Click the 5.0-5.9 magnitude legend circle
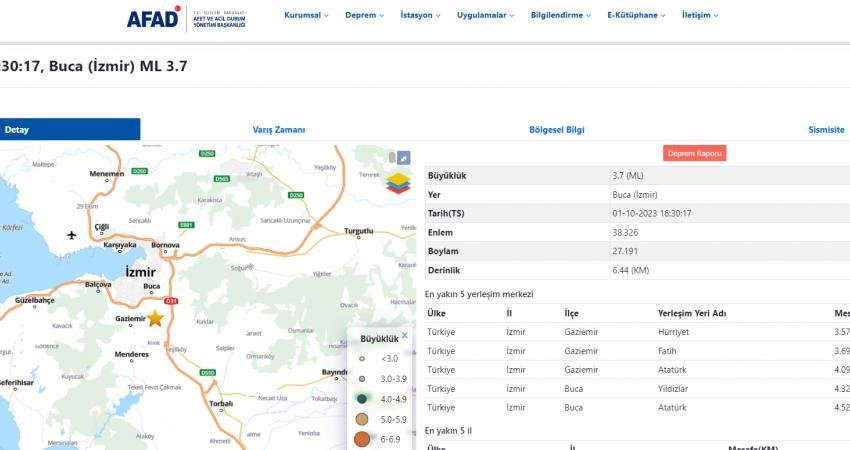The image size is (850, 450). click(x=362, y=419)
